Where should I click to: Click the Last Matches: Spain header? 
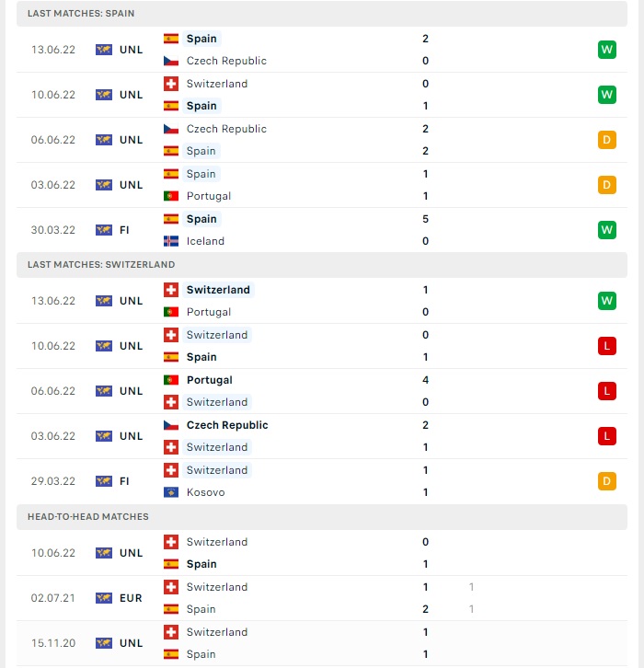tap(322, 13)
